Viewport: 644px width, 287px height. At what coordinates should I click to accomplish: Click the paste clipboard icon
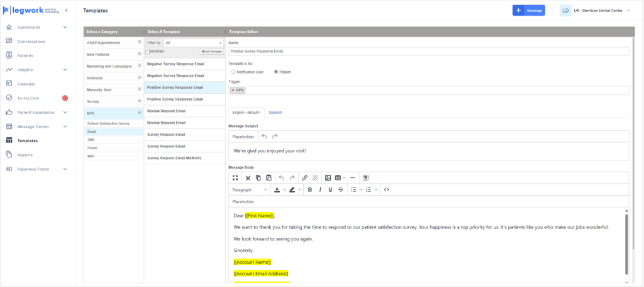tap(269, 178)
